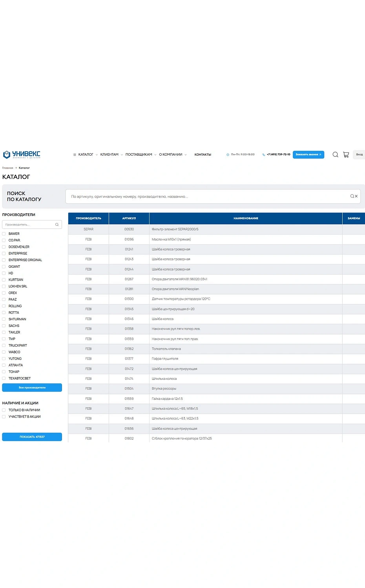
Task: Click С/блок крепления генератора 12/37x25
Action: 182,439
